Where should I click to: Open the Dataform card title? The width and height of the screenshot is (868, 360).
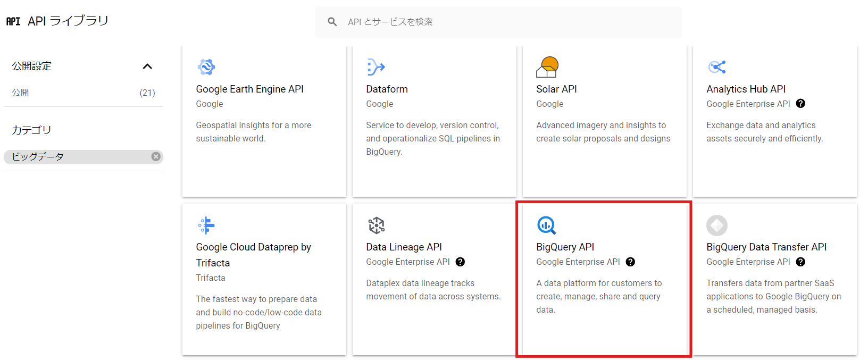(x=387, y=89)
